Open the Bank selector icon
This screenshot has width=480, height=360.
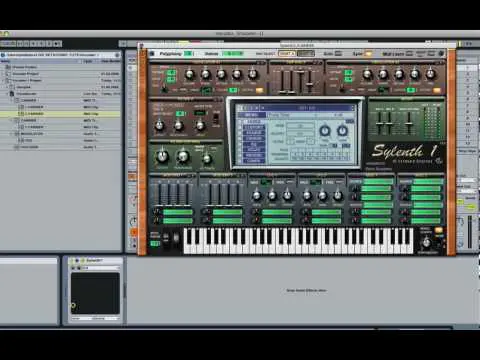tap(338, 53)
